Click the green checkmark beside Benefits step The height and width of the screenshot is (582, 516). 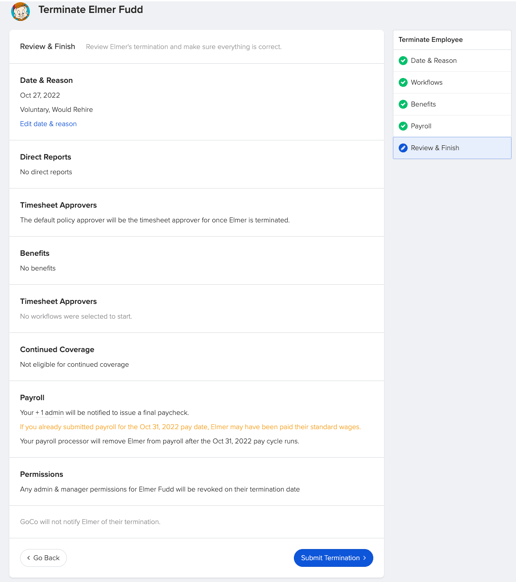click(x=403, y=104)
